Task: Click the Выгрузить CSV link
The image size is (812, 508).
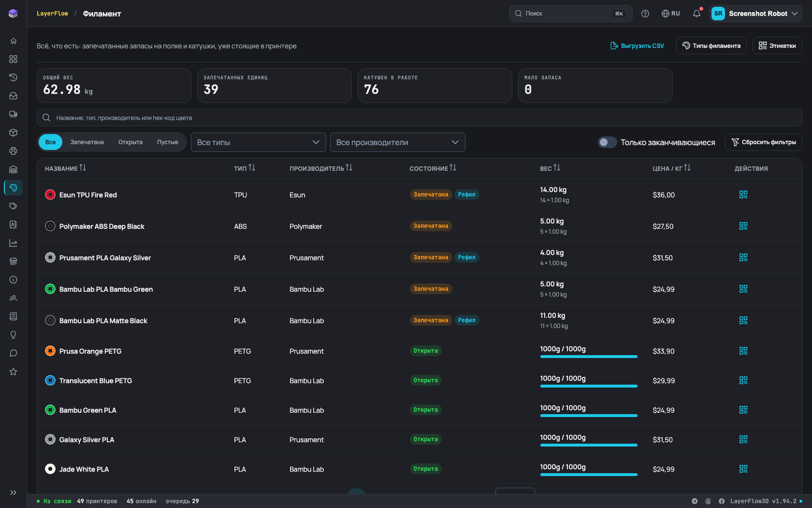Action: 637,45
